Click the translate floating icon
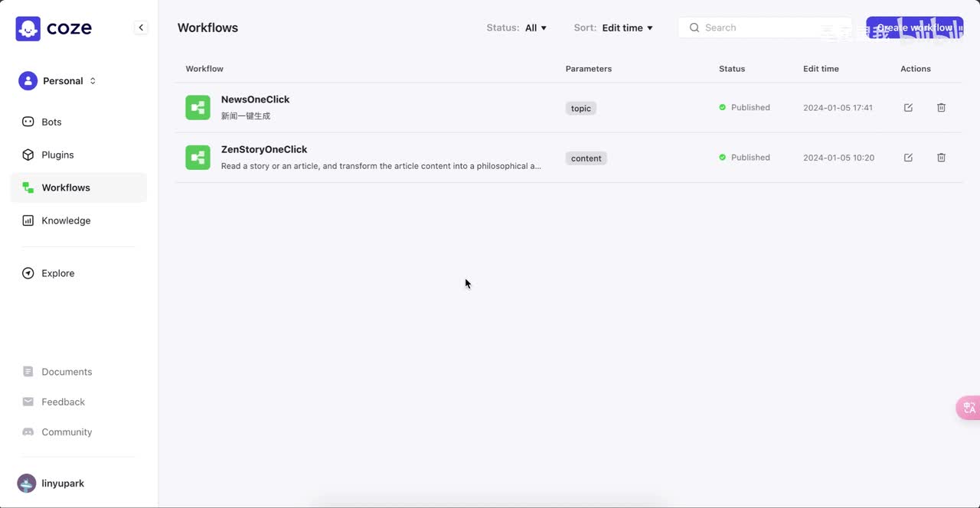 point(969,408)
